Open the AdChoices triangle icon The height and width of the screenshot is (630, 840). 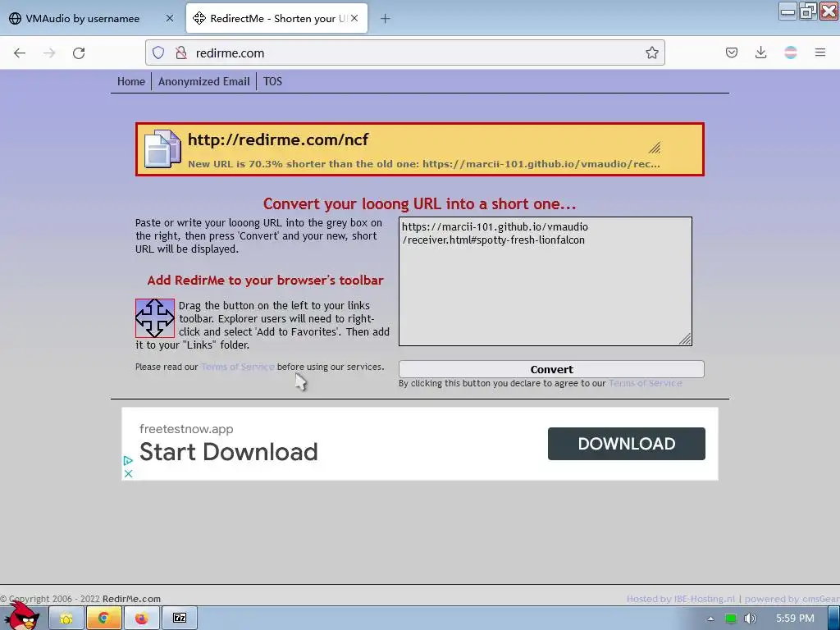point(128,461)
